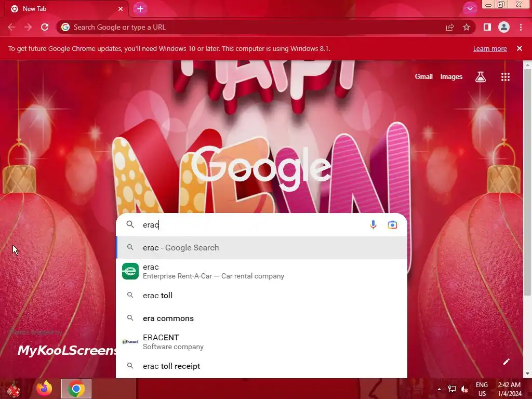This screenshot has height=399, width=532.
Task: Click the Eracent logo icon
Action: click(130, 342)
